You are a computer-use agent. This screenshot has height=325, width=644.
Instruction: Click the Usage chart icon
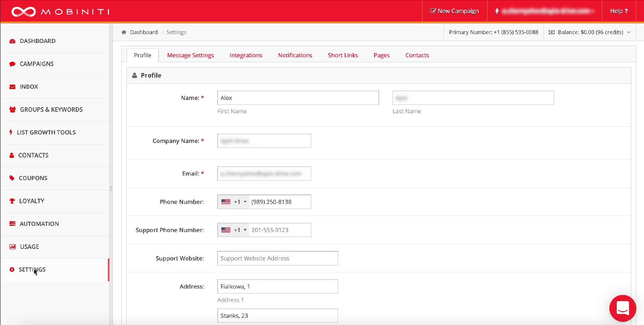pos(13,247)
